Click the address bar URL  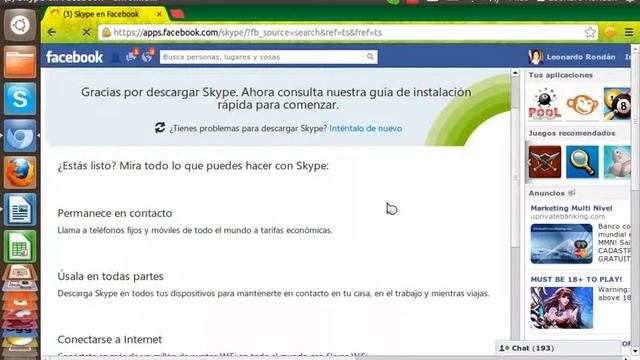click(248, 32)
